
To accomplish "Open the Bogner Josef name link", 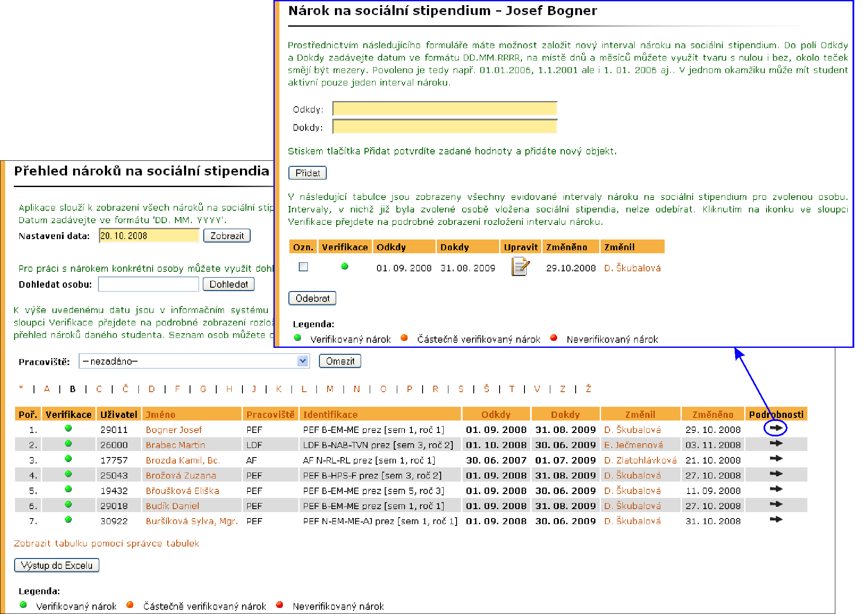I will click(x=174, y=430).
